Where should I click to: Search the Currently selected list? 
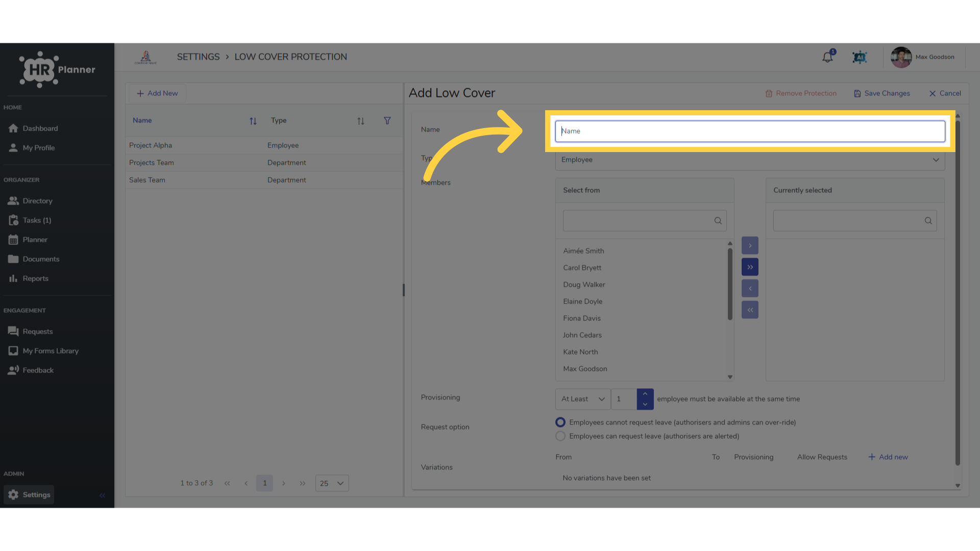[855, 220]
